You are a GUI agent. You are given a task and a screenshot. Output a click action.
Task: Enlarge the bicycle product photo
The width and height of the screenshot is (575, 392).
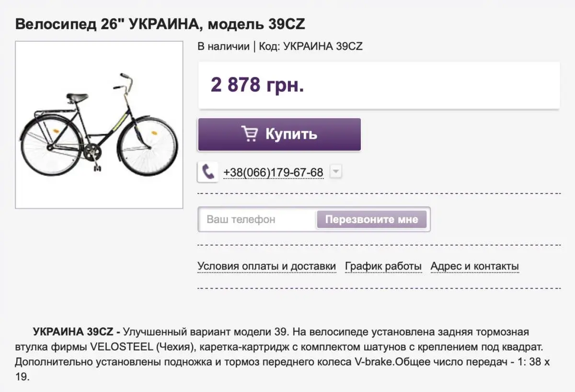99,125
